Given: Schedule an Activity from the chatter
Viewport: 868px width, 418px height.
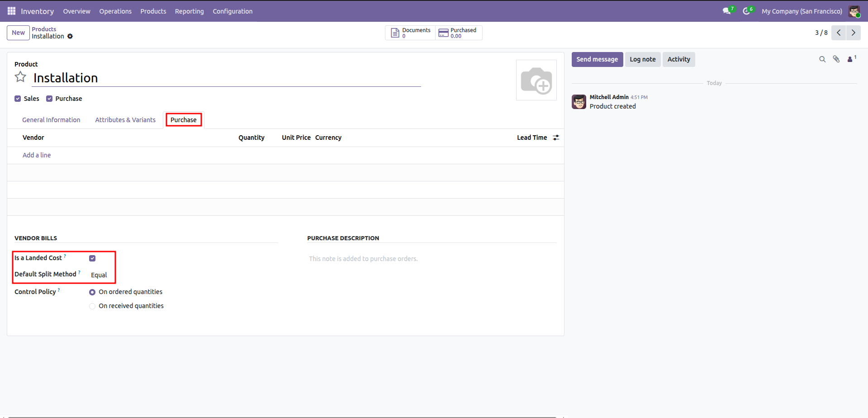Looking at the screenshot, I should [678, 59].
